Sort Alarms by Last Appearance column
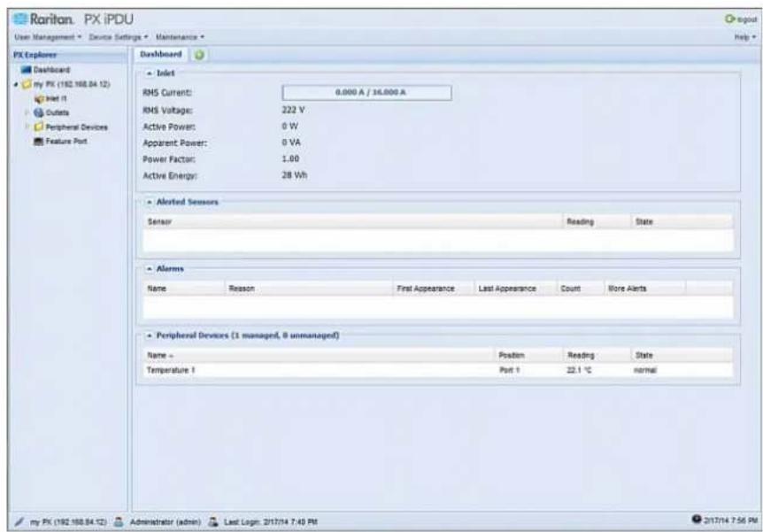The image size is (763, 532). point(515,289)
